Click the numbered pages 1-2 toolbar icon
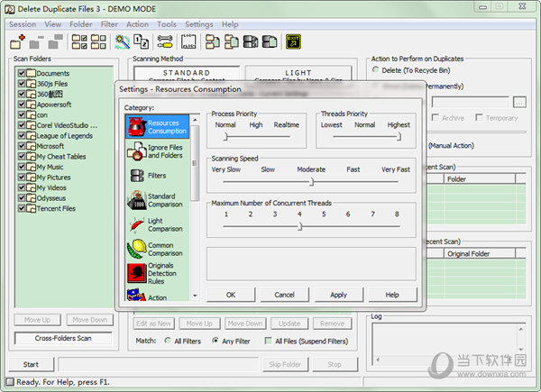 pyautogui.click(x=142, y=41)
